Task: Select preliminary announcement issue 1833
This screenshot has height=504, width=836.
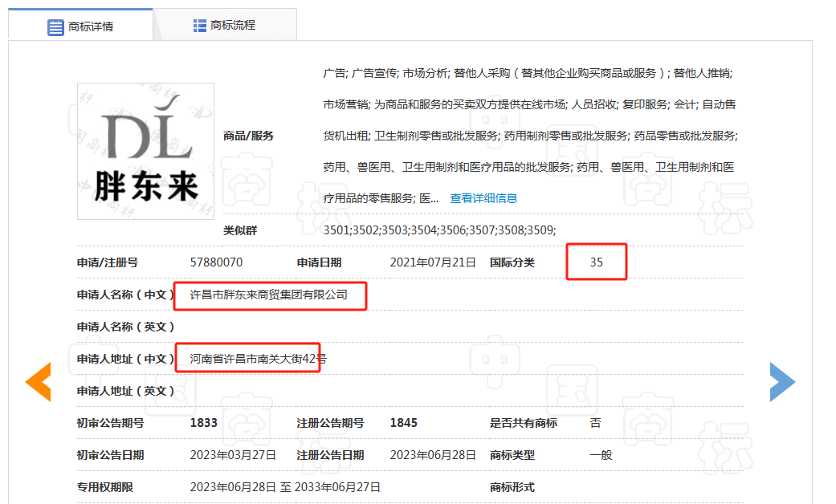Action: click(x=204, y=423)
